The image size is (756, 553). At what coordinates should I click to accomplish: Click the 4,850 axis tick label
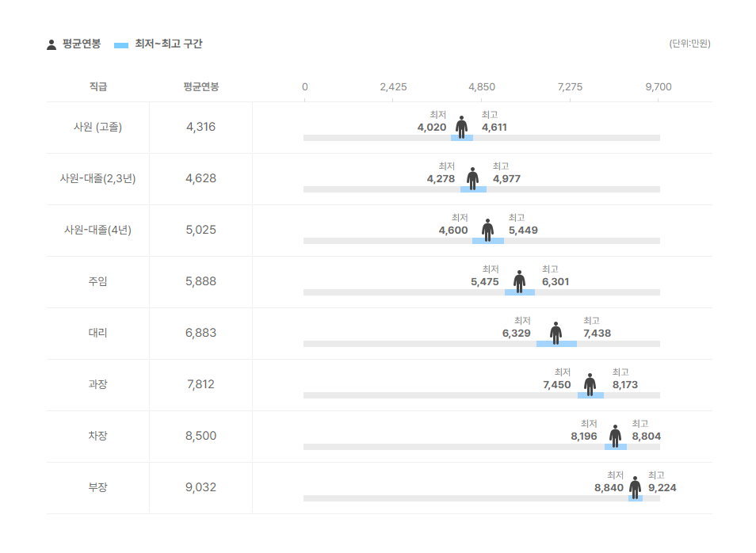click(x=482, y=86)
